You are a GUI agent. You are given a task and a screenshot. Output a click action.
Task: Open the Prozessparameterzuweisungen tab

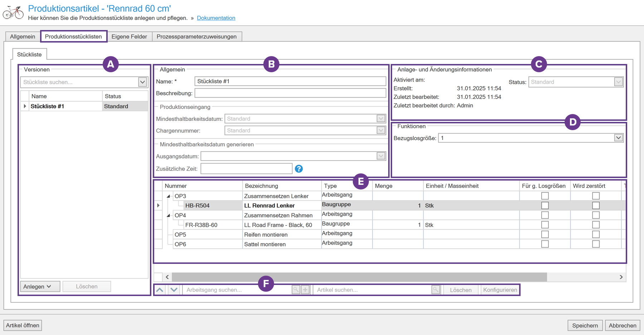pyautogui.click(x=196, y=36)
